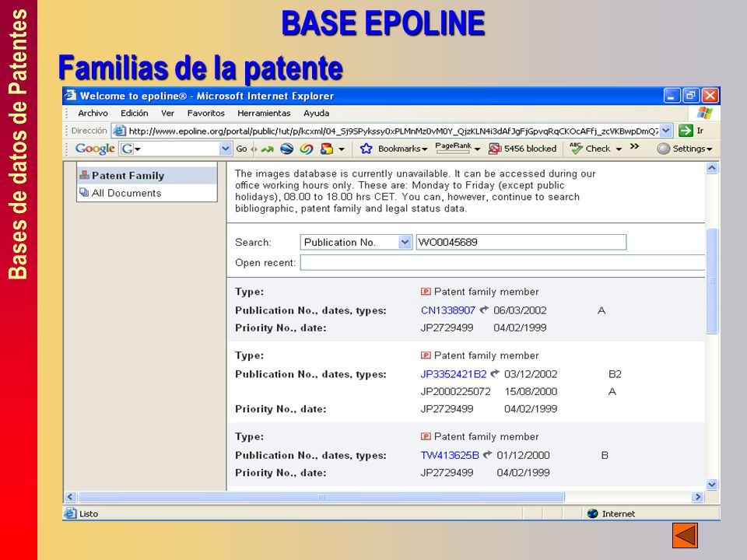Open the Publication No. search type dropdown
The width and height of the screenshot is (747, 560).
pyautogui.click(x=405, y=242)
